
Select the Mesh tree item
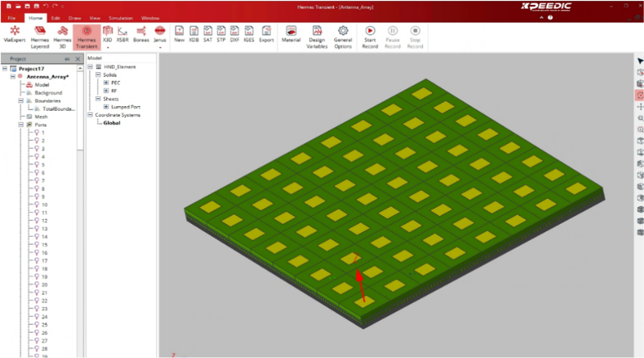(x=41, y=117)
